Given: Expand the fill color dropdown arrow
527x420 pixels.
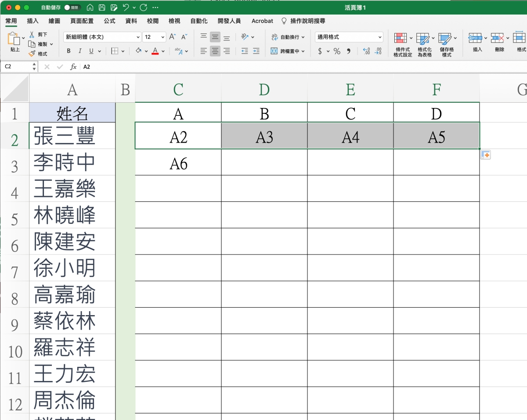Looking at the screenshot, I should tap(147, 51).
